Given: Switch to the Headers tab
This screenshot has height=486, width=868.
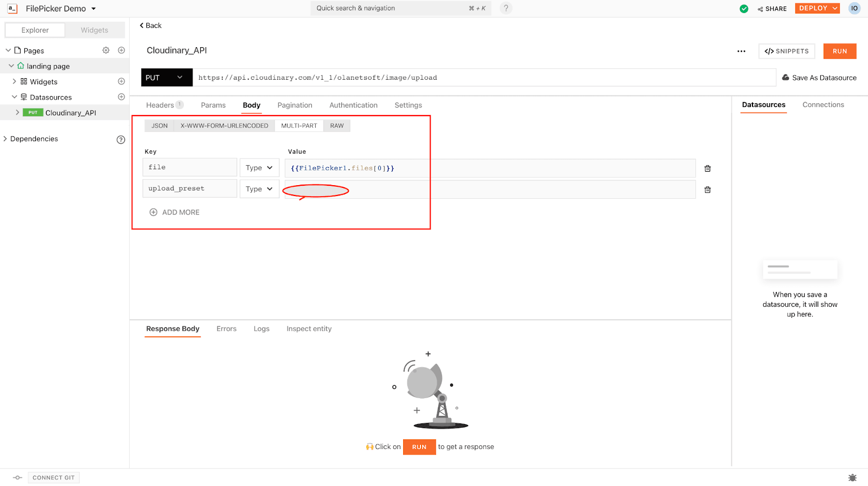Looking at the screenshot, I should [160, 105].
